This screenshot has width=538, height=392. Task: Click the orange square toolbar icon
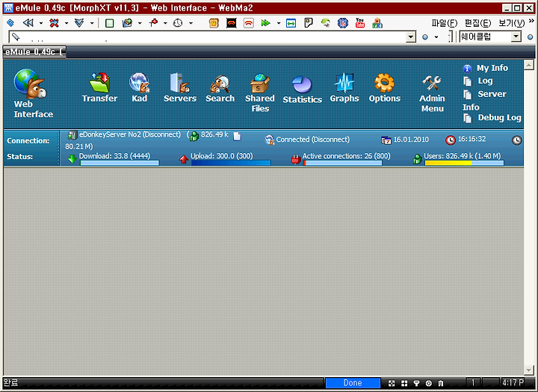point(214,23)
